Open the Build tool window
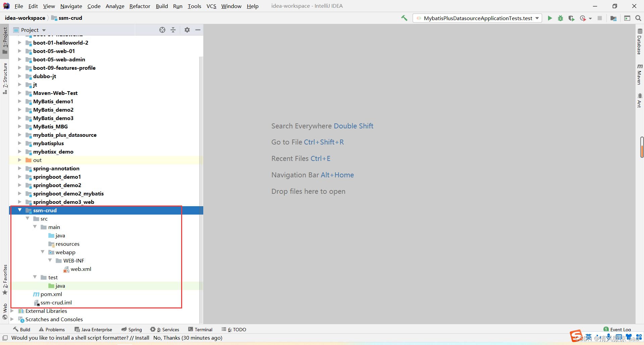 click(x=22, y=330)
